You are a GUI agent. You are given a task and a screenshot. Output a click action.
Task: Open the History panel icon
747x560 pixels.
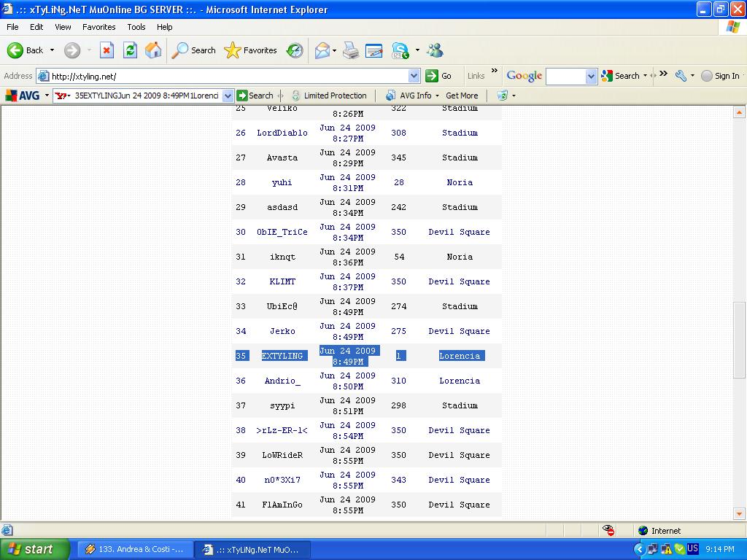click(x=295, y=50)
